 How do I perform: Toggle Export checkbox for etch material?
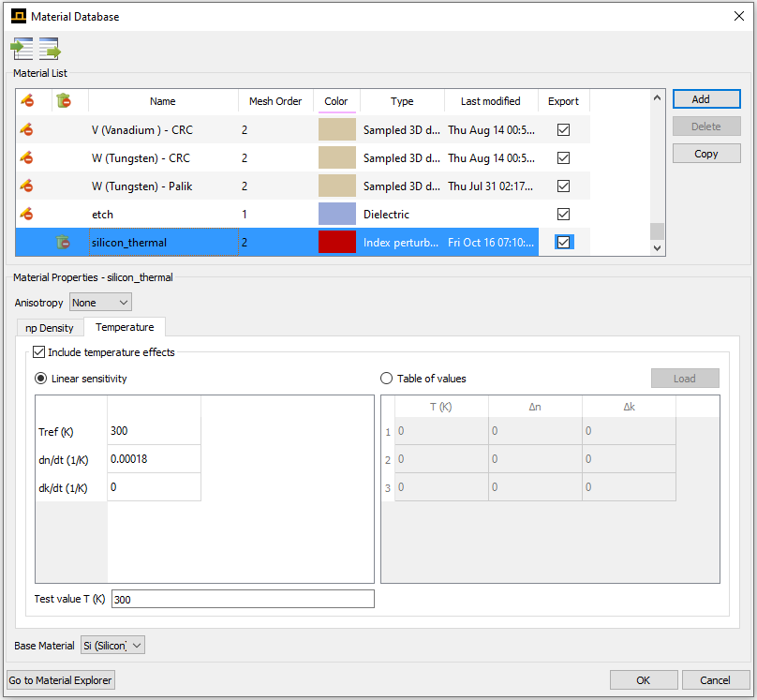click(563, 214)
